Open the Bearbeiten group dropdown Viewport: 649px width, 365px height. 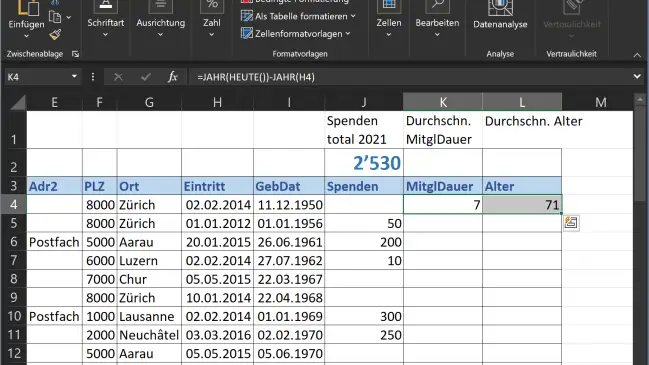[x=437, y=35]
